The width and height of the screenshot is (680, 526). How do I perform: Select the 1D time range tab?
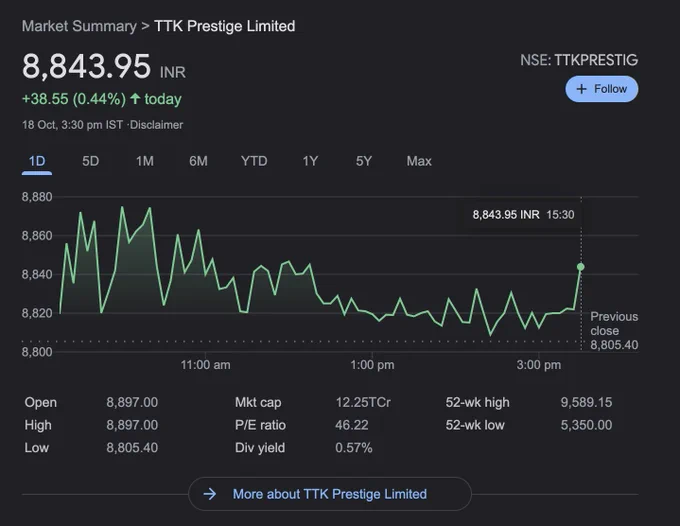pos(37,161)
